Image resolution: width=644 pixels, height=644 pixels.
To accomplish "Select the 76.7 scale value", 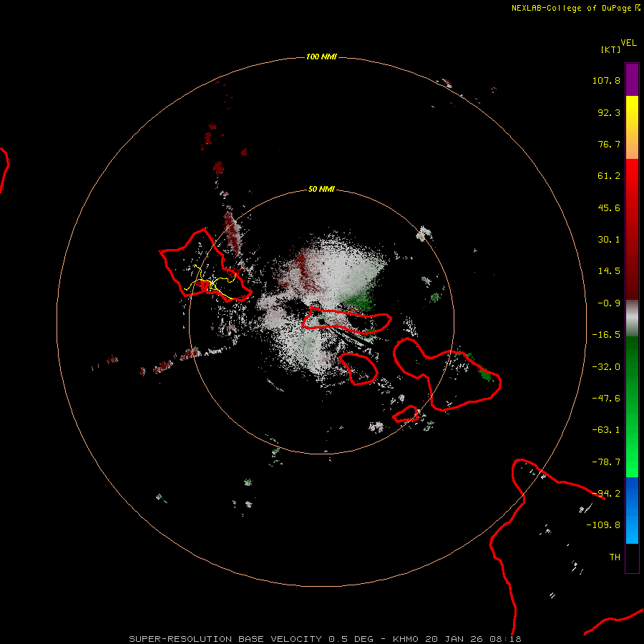I will (609, 144).
